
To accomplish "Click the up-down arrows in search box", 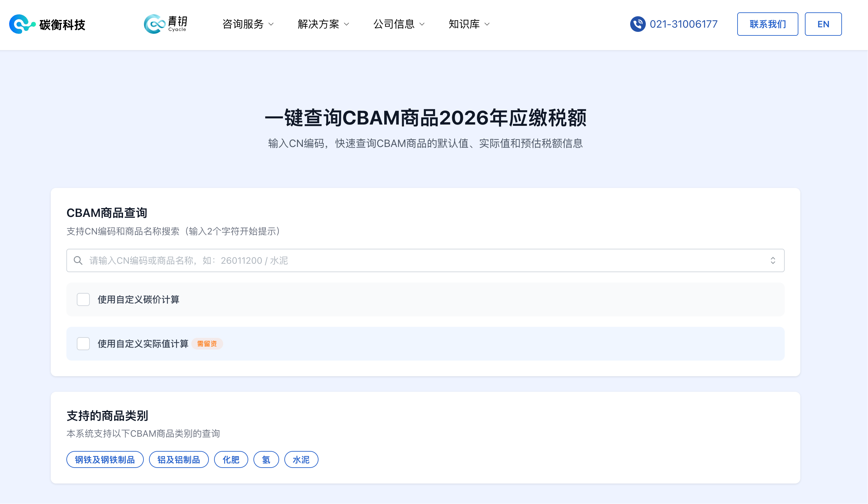I will coord(773,260).
